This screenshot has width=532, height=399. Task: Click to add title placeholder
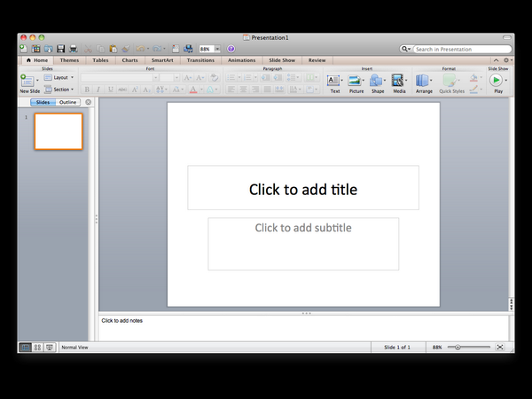[302, 189]
